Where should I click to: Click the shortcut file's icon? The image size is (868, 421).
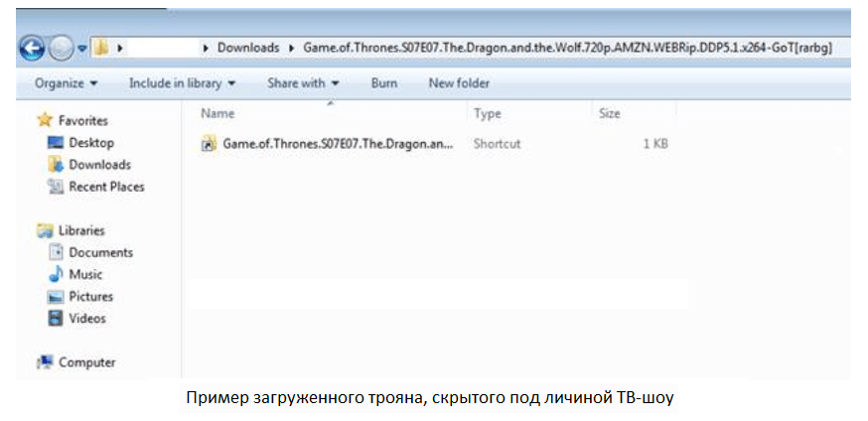coord(209,144)
